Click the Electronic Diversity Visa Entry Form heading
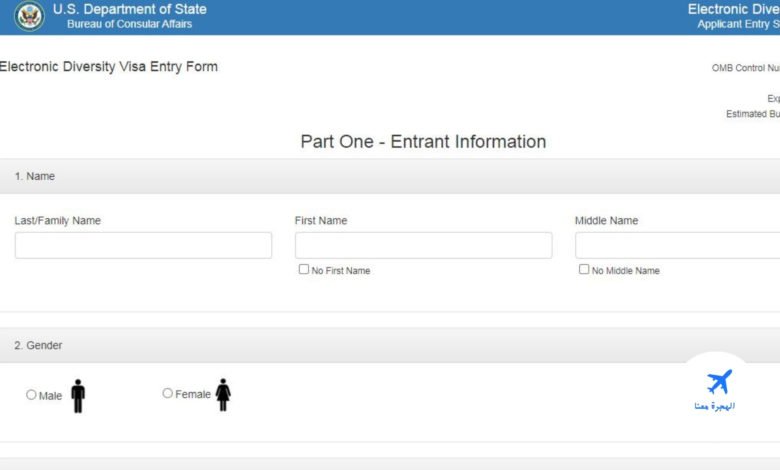 (x=108, y=67)
